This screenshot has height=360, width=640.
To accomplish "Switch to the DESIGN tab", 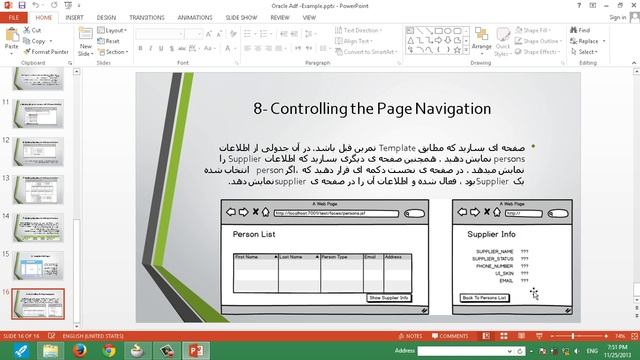I will [x=106, y=18].
